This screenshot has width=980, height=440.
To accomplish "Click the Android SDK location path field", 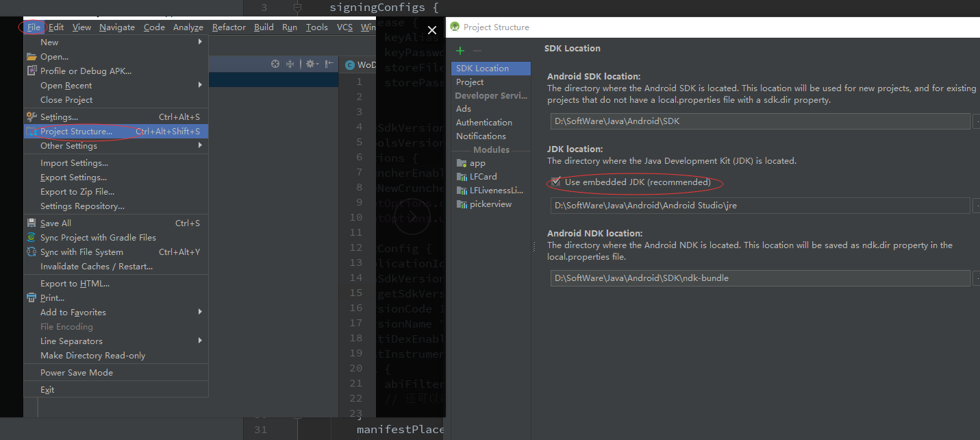I will coord(760,121).
